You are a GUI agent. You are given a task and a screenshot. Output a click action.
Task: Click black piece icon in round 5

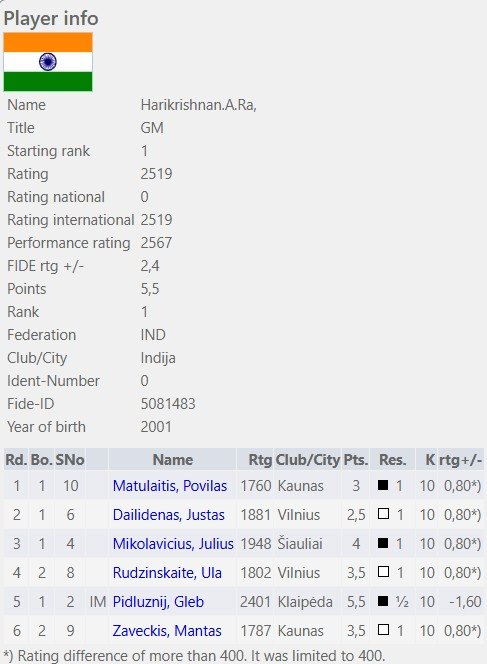tap(383, 600)
